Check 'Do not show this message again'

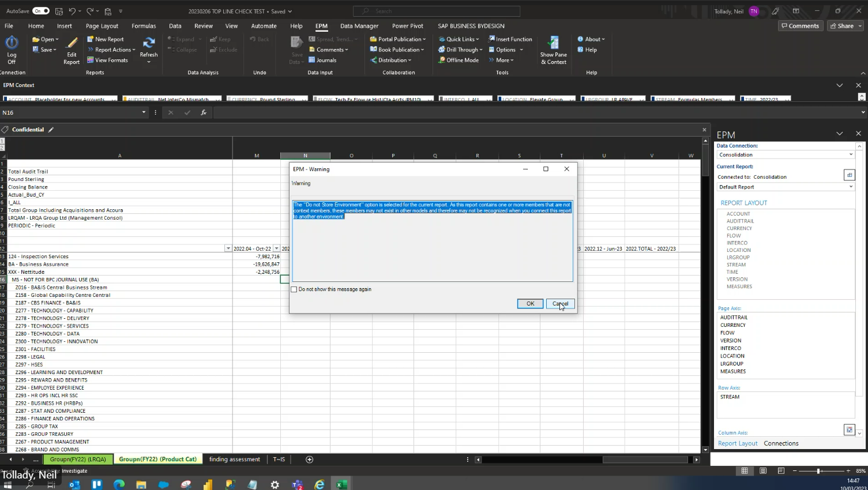click(x=294, y=289)
